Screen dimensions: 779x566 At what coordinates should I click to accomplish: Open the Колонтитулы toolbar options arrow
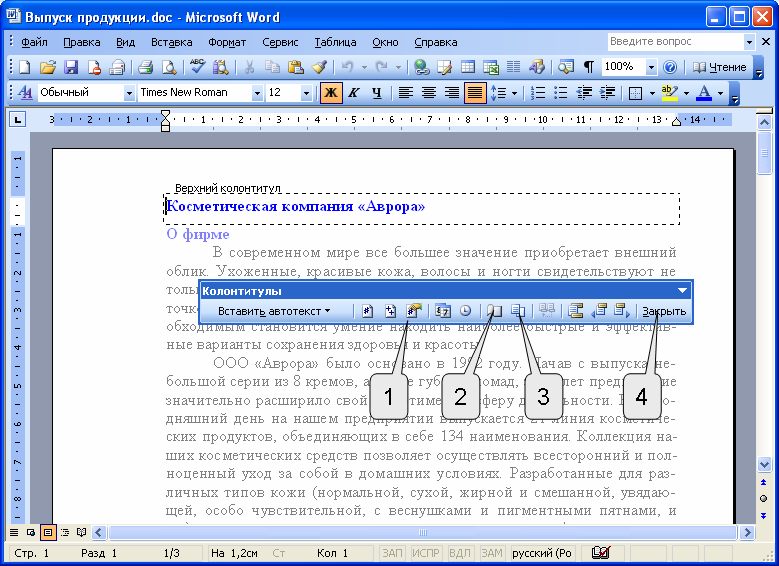[683, 291]
